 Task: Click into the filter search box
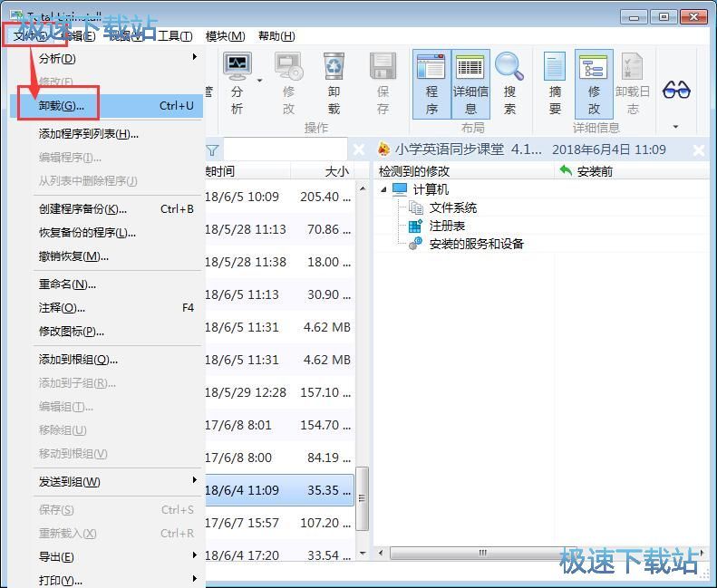coord(286,149)
